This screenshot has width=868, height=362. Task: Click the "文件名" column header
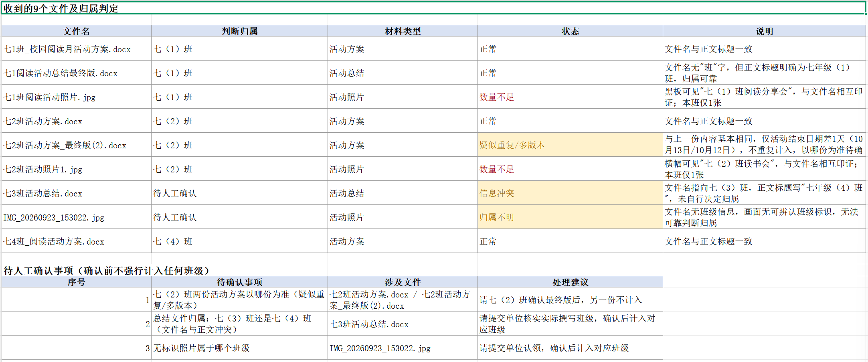[76, 31]
